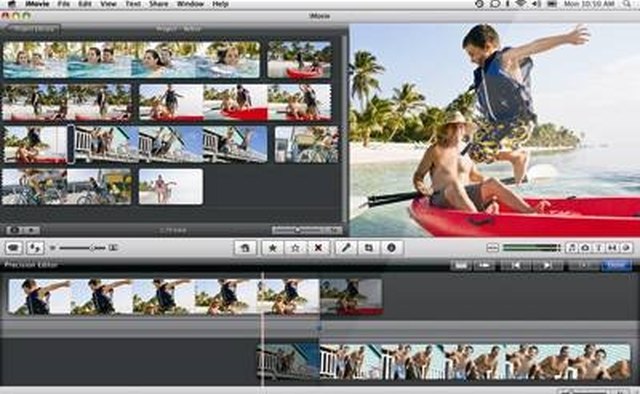
Task: Click the Time Machine menu bar icon
Action: pyautogui.click(x=480, y=4)
